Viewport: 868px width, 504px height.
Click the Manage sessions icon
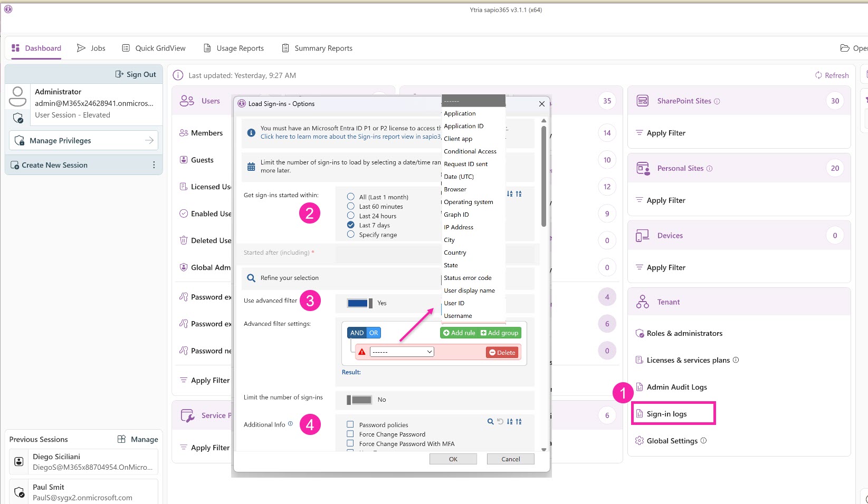click(121, 439)
